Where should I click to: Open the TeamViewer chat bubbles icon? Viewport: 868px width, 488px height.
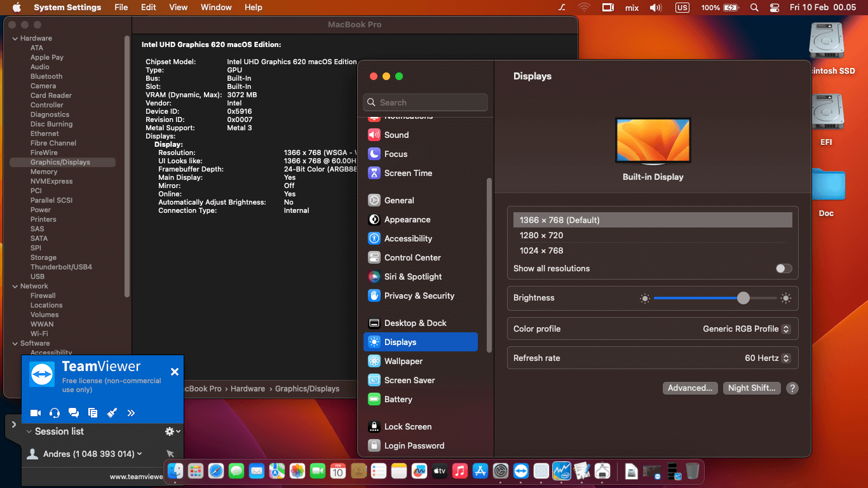pos(74,413)
